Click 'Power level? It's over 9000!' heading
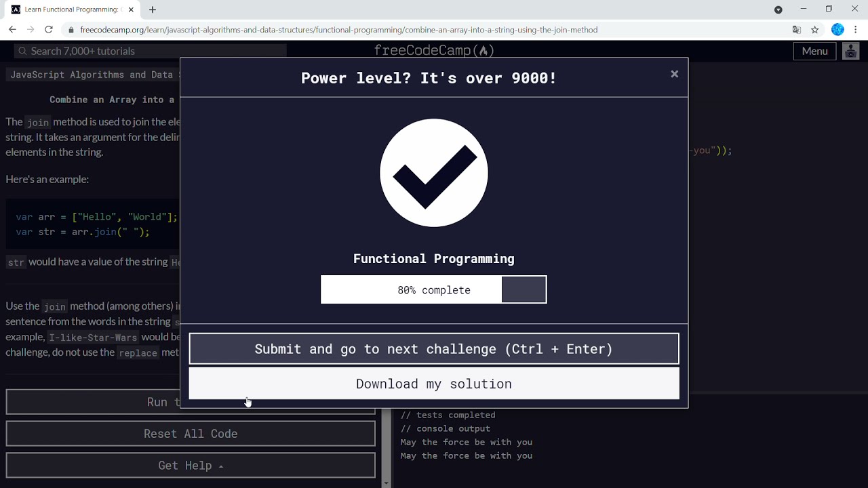The width and height of the screenshot is (868, 488). point(429,78)
